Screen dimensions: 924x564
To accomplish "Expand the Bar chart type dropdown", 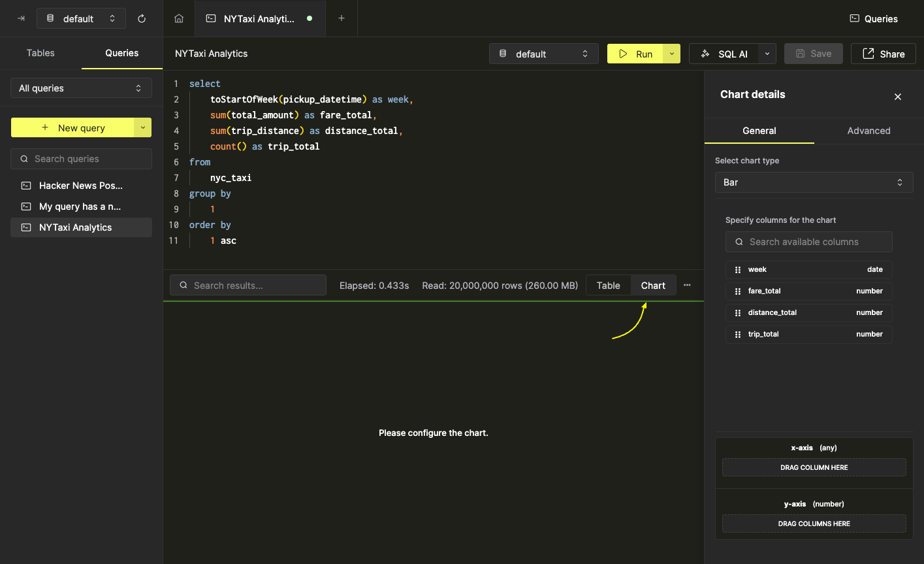I will coord(813,182).
